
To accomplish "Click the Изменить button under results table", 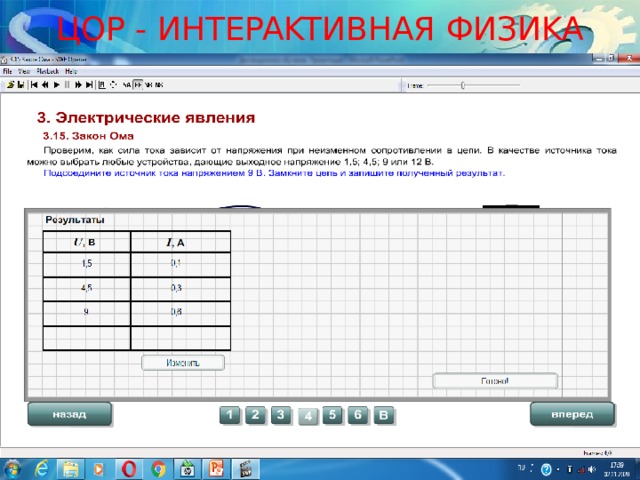I will click(x=183, y=363).
